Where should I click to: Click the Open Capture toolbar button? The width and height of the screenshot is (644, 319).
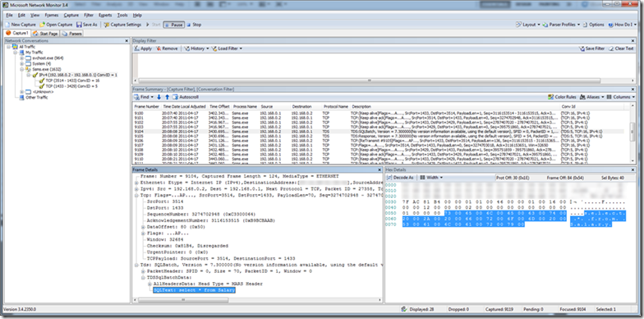tap(56, 25)
